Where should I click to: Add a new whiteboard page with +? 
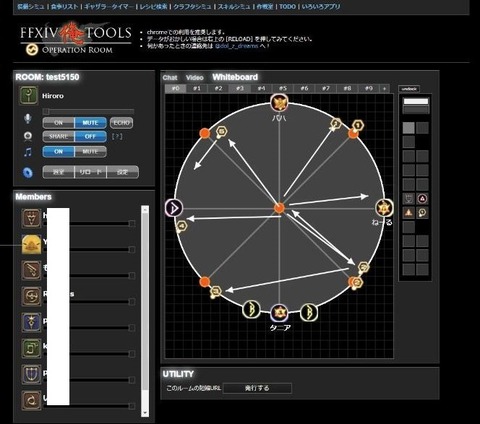point(384,89)
